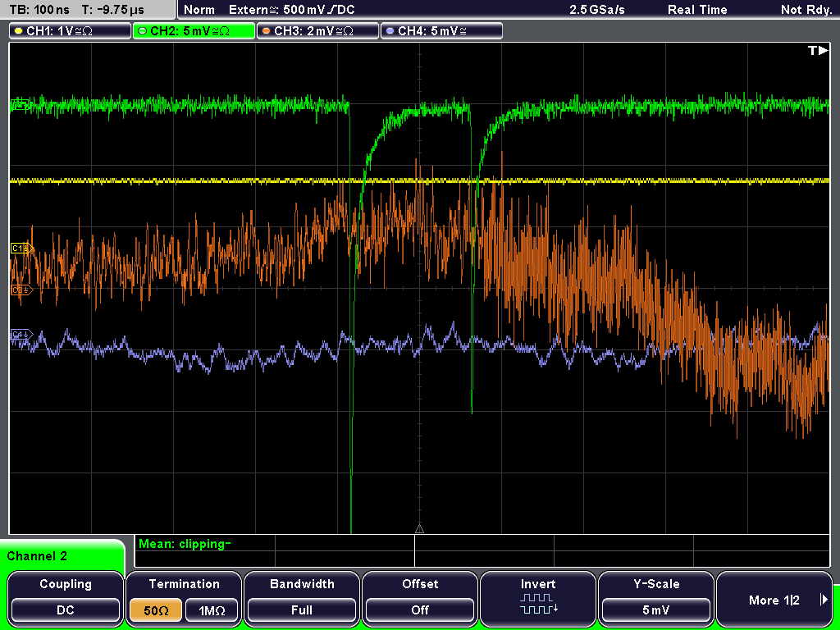Select 1MΩ termination

point(212,610)
